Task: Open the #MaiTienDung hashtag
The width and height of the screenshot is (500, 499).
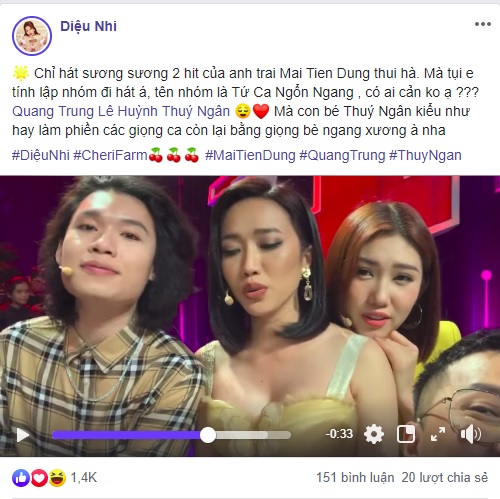Action: [250, 155]
